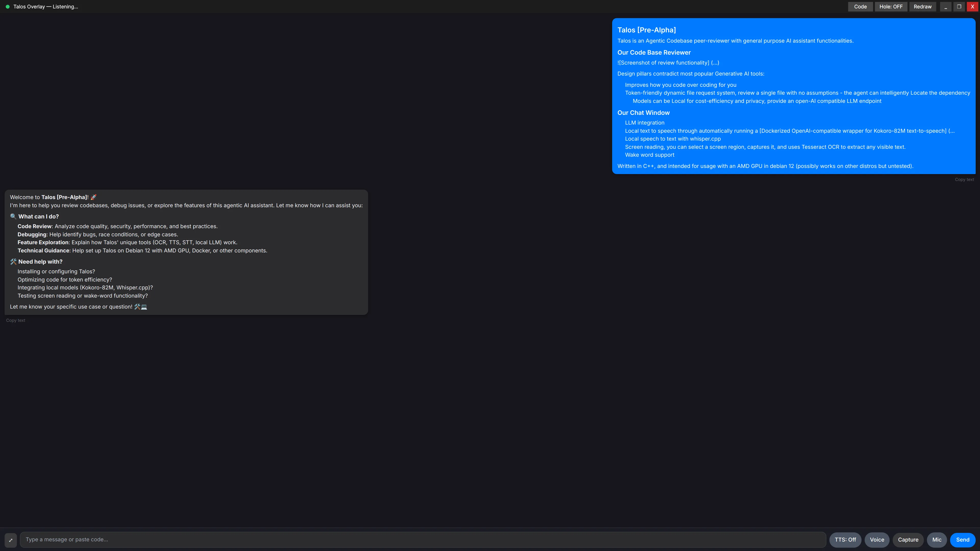The width and height of the screenshot is (980, 551).
Task: Send the message with Send button
Action: tap(962, 540)
